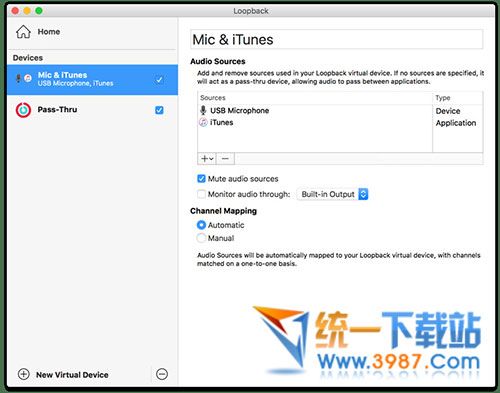Select Pass-Thru in the Devices list

coord(92,110)
